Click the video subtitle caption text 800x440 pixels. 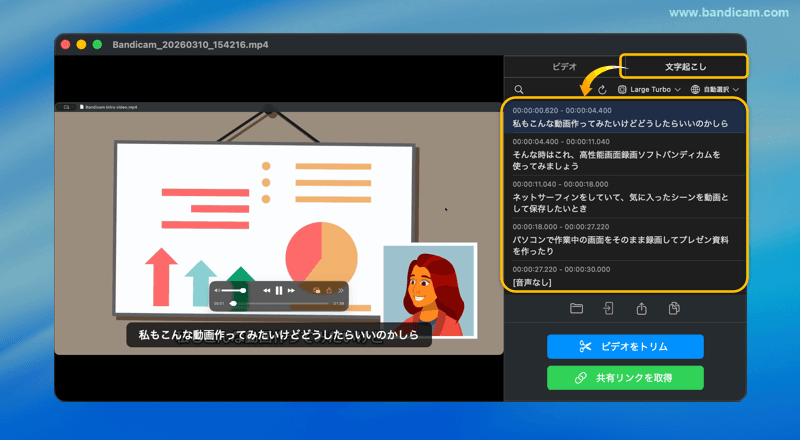[279, 335]
